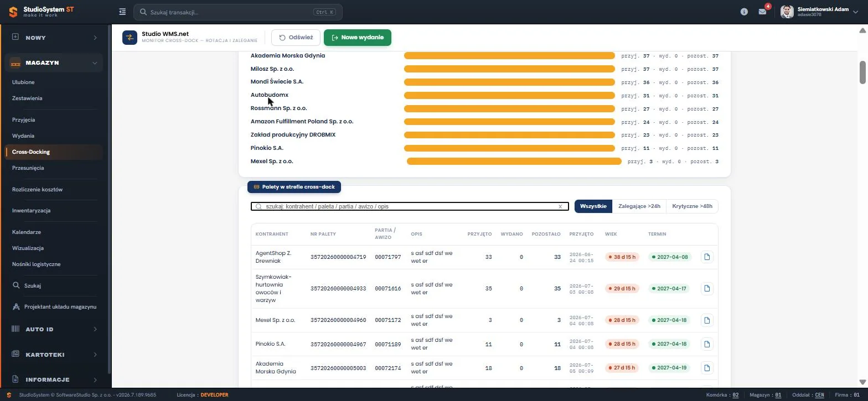
Task: Click pallet number 35720260000004719
Action: coord(338,257)
